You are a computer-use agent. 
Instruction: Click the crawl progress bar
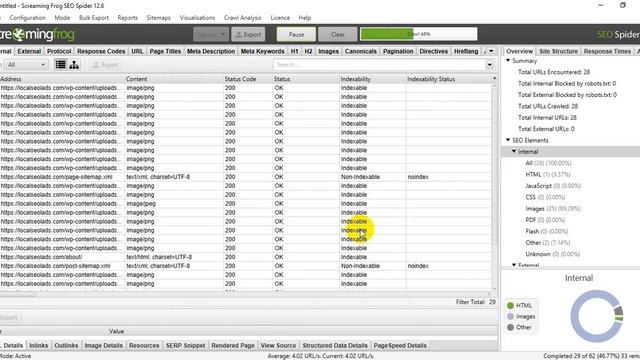coord(418,34)
